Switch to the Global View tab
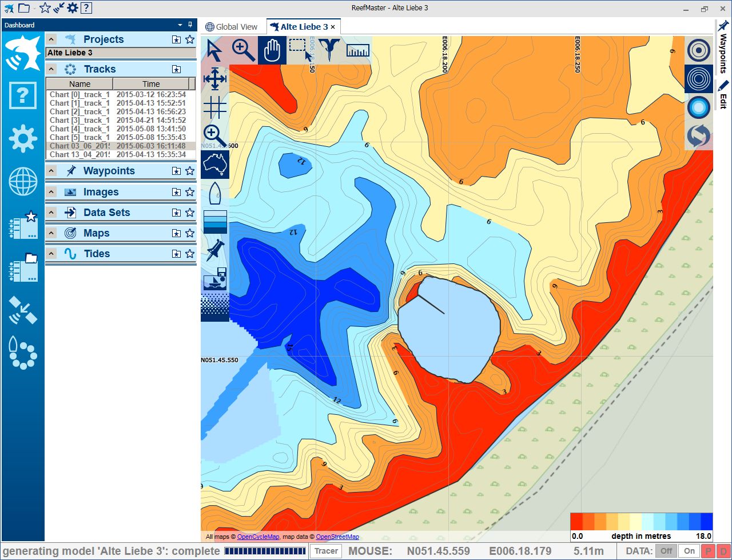The image size is (732, 560). tap(232, 27)
